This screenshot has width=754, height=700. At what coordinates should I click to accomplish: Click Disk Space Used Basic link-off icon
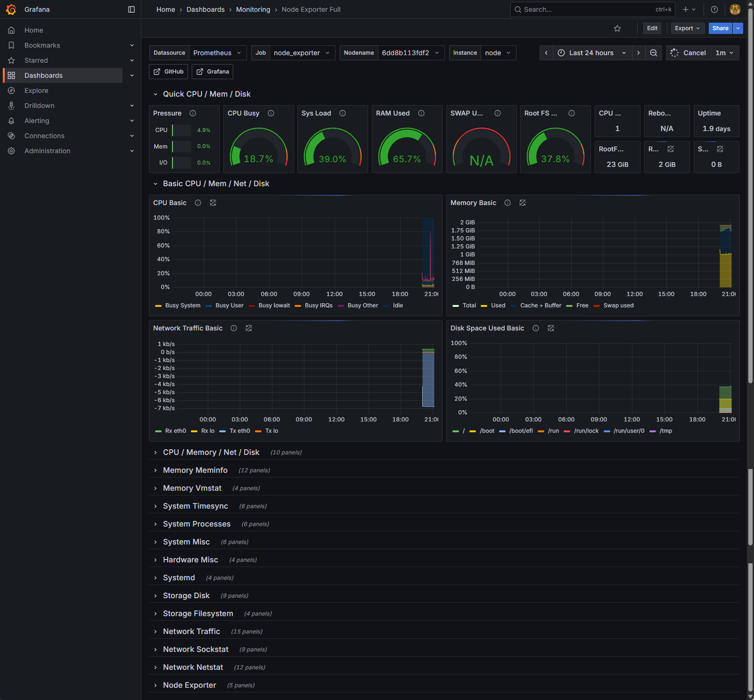pos(551,328)
